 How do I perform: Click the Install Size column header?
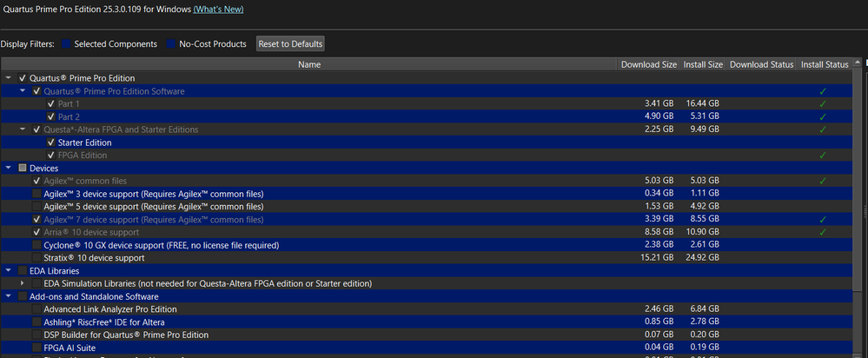[703, 65]
